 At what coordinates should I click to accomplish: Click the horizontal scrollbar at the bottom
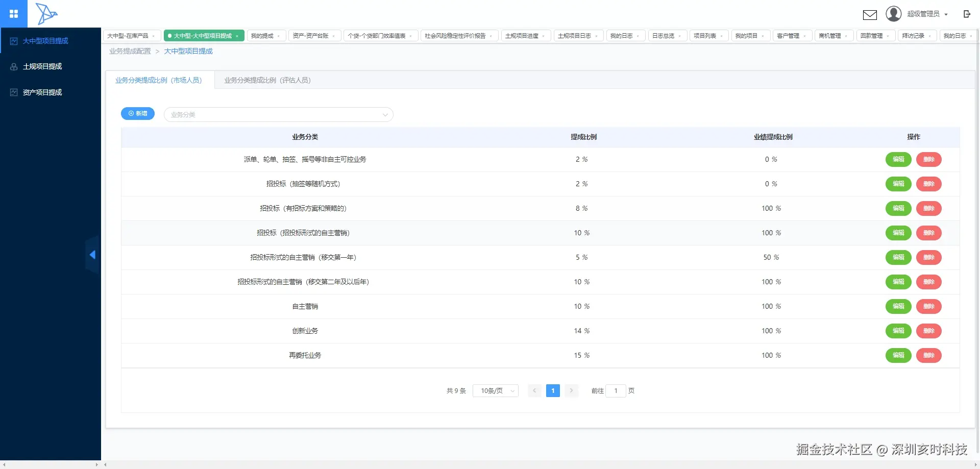coord(540,464)
